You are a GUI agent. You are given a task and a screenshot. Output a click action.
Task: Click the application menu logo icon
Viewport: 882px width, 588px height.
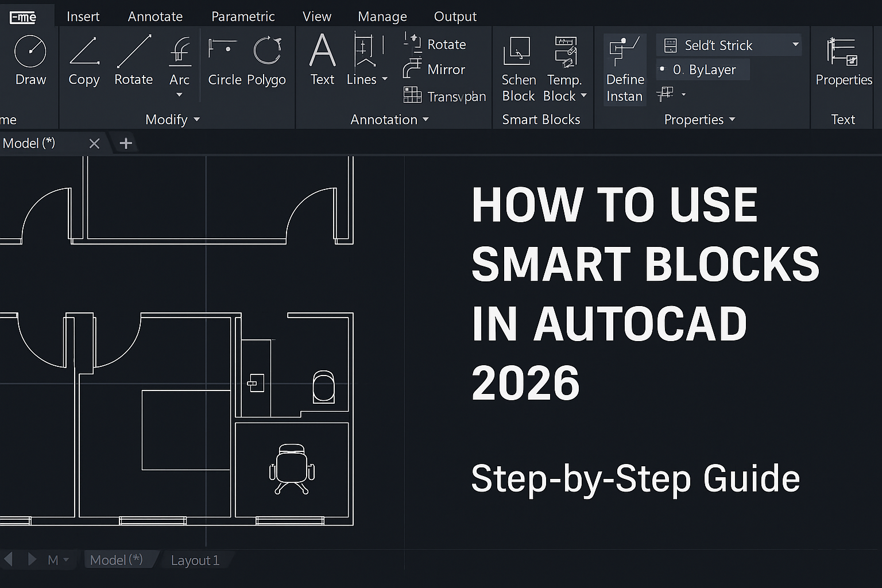pos(23,18)
